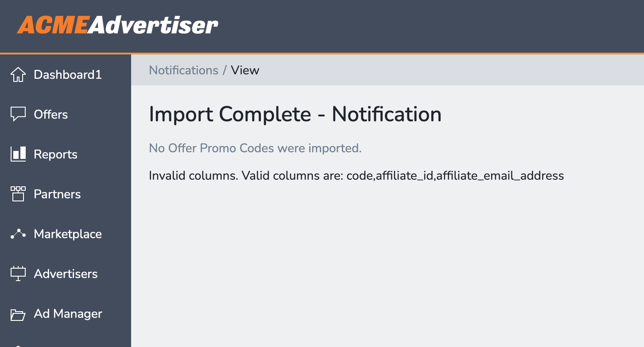The height and width of the screenshot is (347, 644).
Task: Click the Offers speech bubble icon
Action: pyautogui.click(x=18, y=114)
